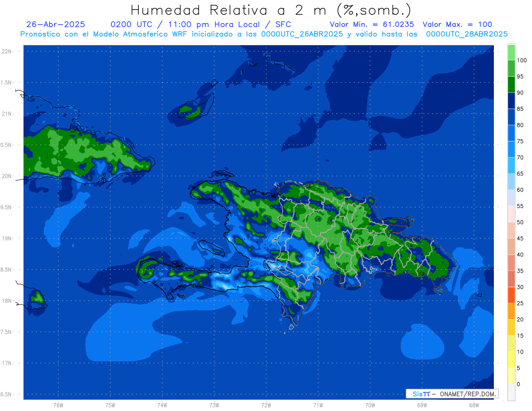Click the light blue swatch between 65 and 70
This screenshot has width=532, height=411.
tap(511, 165)
